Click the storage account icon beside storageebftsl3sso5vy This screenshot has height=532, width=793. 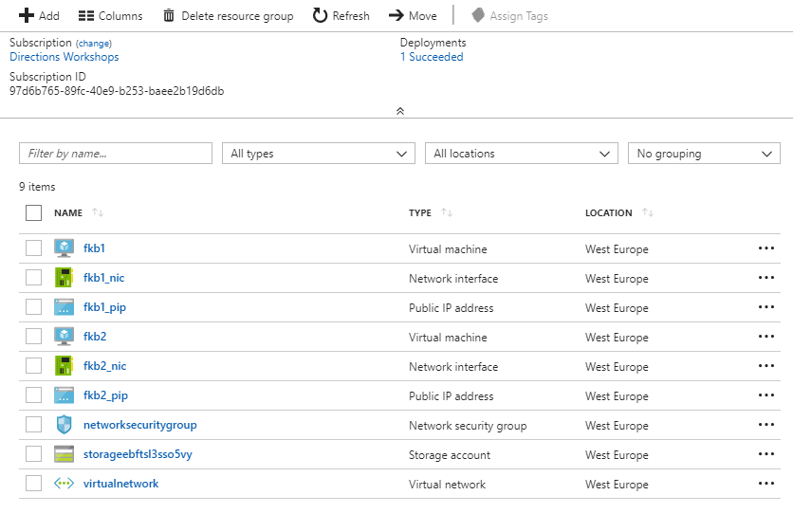click(x=64, y=454)
